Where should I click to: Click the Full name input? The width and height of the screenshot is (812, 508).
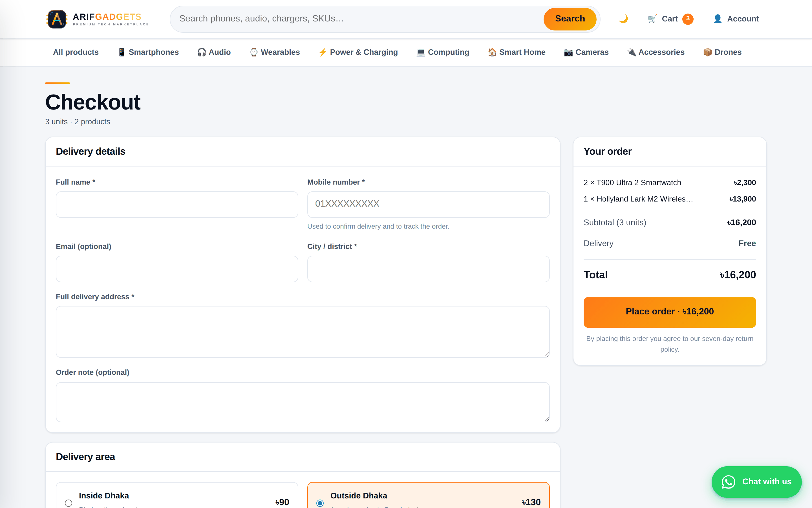[x=177, y=204]
